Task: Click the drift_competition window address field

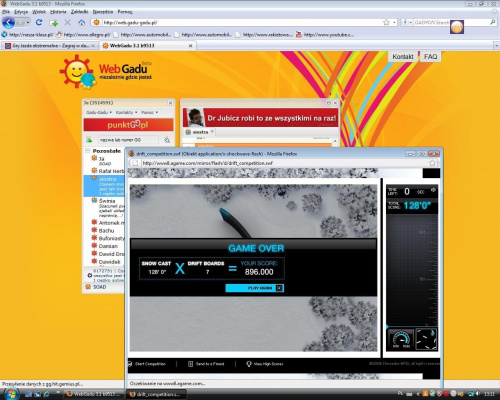Action: 283,163
